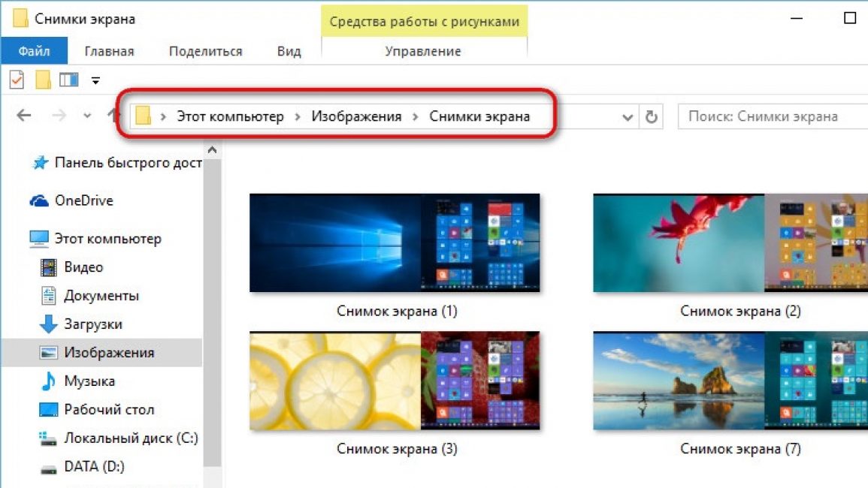Screen dimensions: 868x488
Task: Click the Рабочий стол desktop icon
Action: tap(49, 410)
